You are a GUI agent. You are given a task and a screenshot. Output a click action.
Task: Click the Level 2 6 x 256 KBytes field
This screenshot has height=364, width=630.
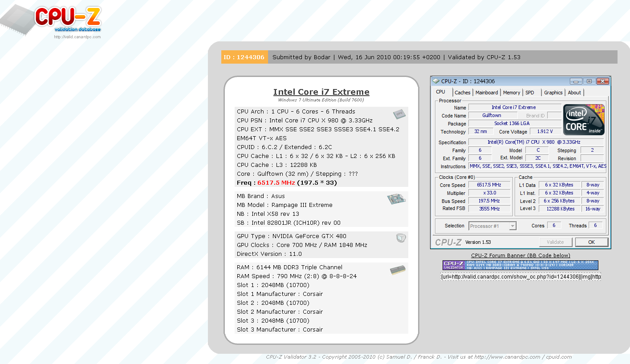coord(559,201)
